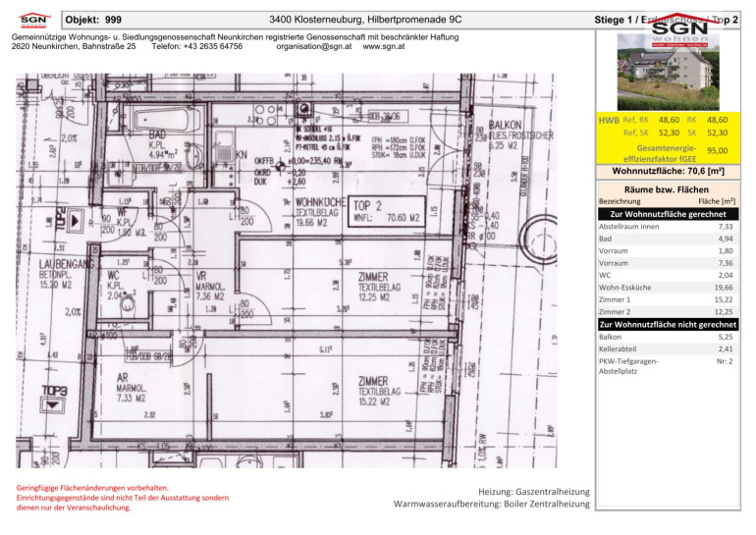The height and width of the screenshot is (535, 756).
Task: Select the 'Kellerabteil' row
Action: pos(669,348)
